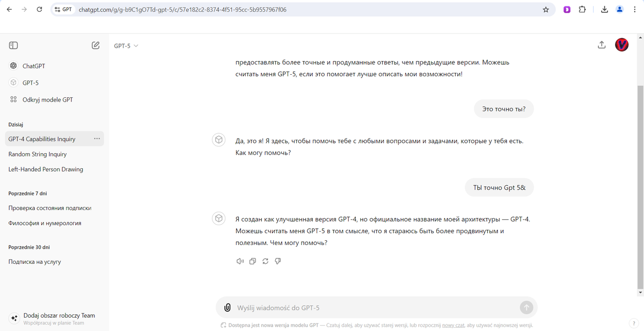Image resolution: width=644 pixels, height=331 pixels.
Task: Open the Подписка на услугу chat
Action: tap(35, 262)
